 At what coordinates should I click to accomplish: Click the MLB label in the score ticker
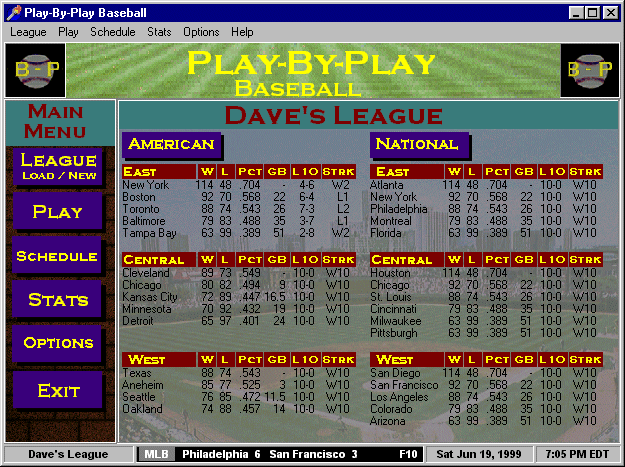tap(156, 454)
